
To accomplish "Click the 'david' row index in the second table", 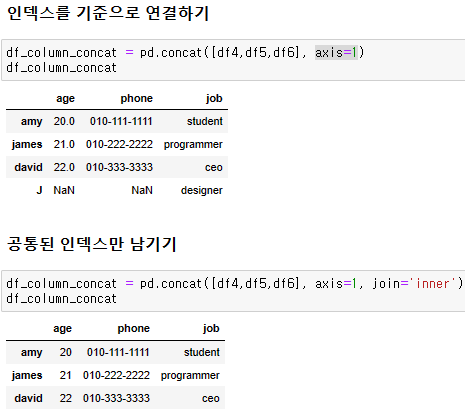I will tap(28, 398).
